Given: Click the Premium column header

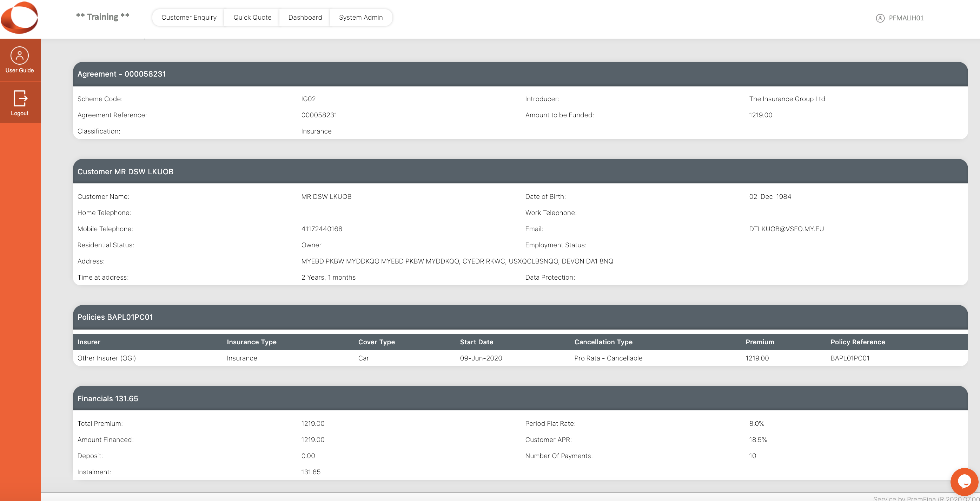Looking at the screenshot, I should [x=760, y=342].
